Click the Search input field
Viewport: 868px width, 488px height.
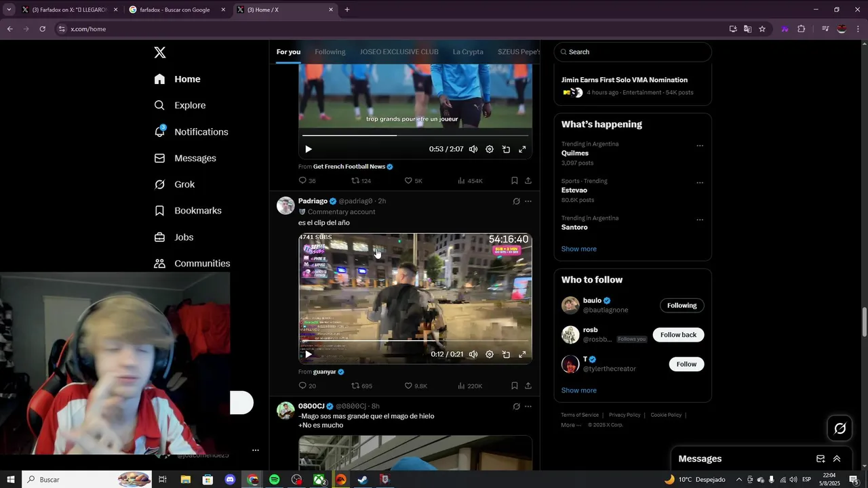coord(633,52)
